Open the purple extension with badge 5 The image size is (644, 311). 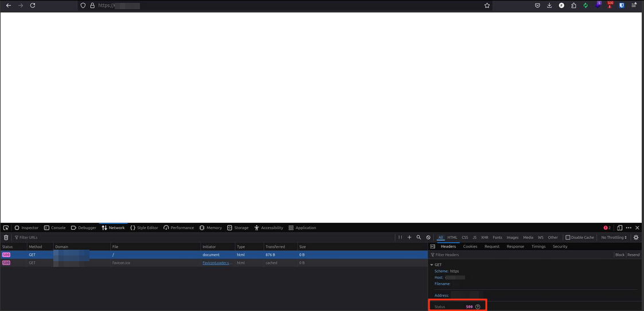click(599, 5)
